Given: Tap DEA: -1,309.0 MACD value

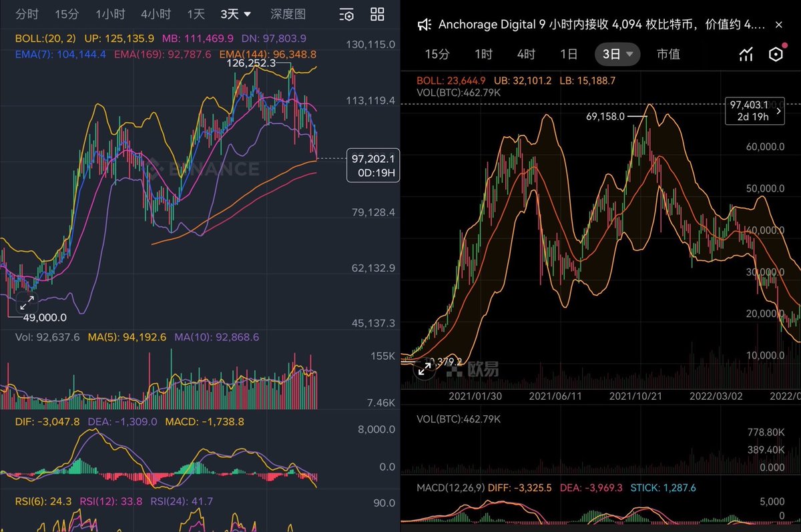Looking at the screenshot, I should (x=121, y=422).
